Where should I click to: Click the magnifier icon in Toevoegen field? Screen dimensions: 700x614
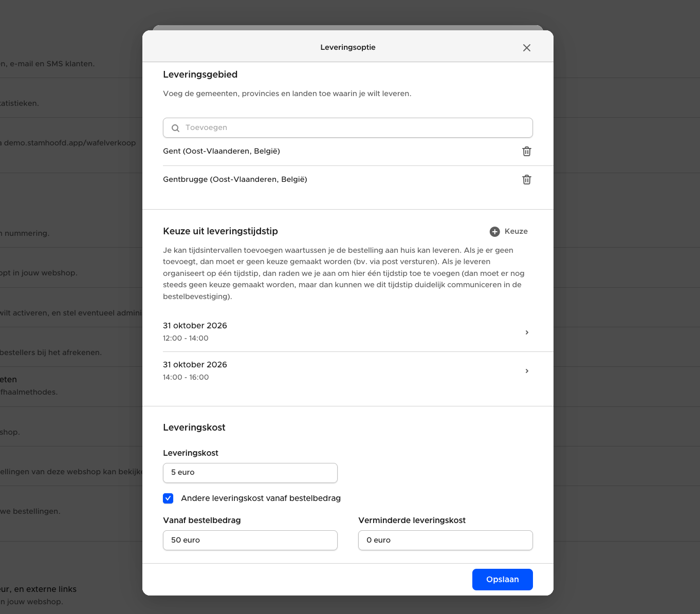click(175, 128)
